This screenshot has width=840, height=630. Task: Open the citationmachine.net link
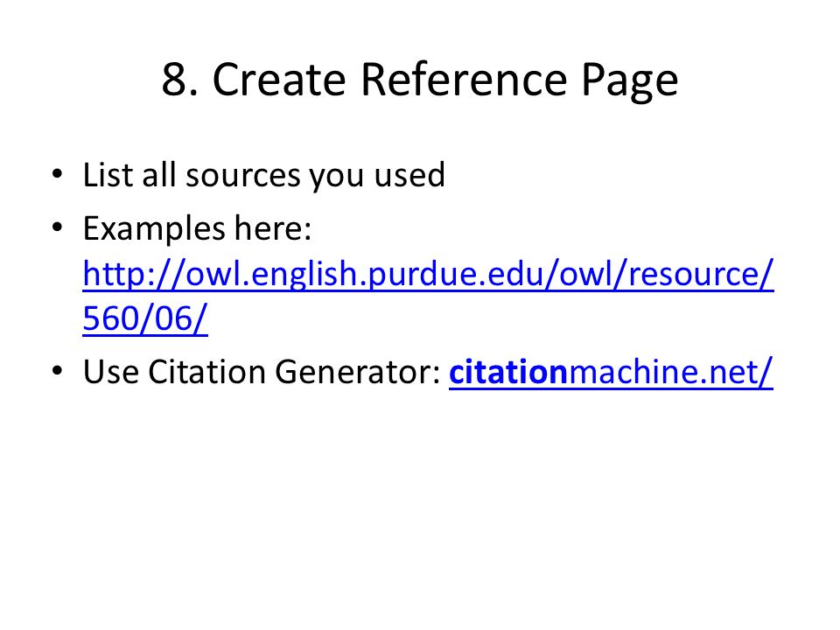coord(611,372)
